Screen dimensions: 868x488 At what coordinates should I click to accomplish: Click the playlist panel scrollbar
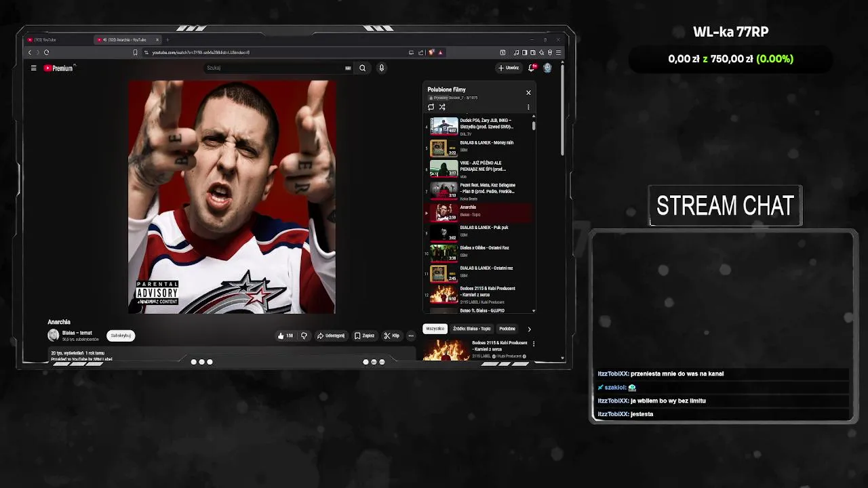[x=534, y=126]
